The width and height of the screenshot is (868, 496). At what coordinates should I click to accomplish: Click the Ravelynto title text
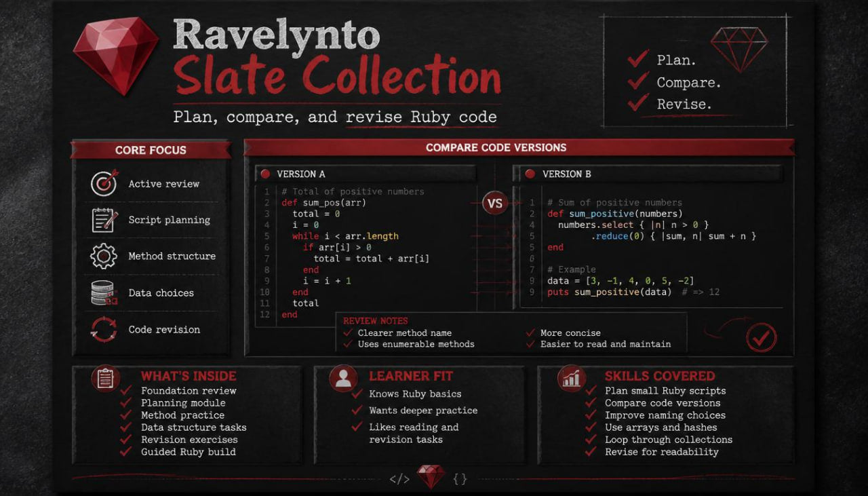276,36
